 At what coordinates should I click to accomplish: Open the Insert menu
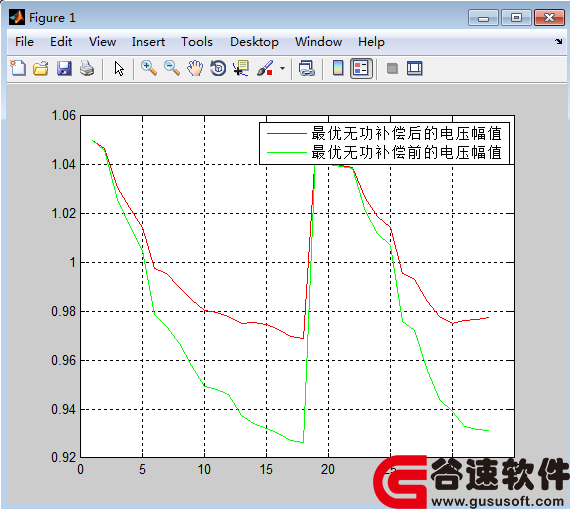(x=148, y=42)
